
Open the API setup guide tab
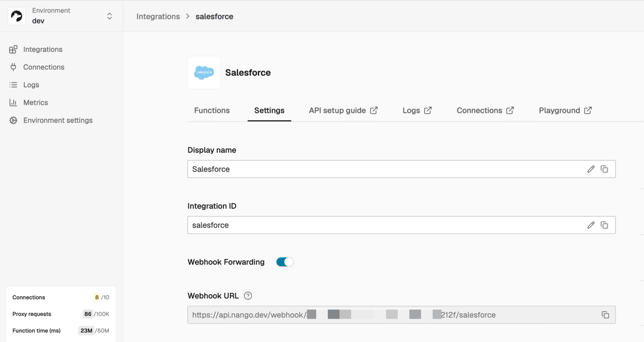[343, 110]
